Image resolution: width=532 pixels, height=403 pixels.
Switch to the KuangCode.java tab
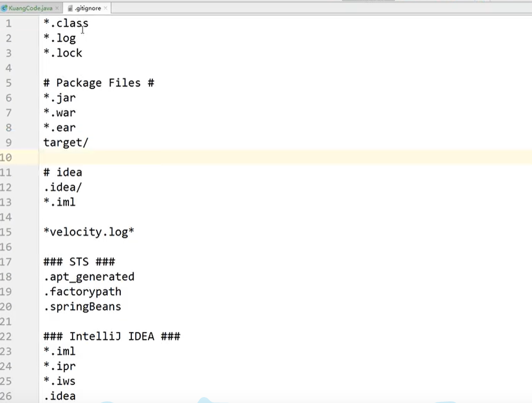pos(30,8)
